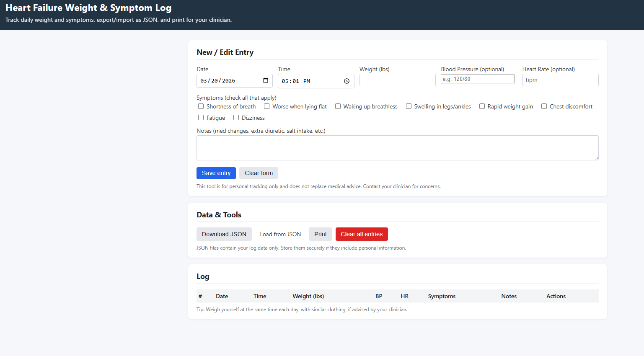644x356 pixels.
Task: Click the 'New / Edit Entry' heading
Action: [225, 52]
